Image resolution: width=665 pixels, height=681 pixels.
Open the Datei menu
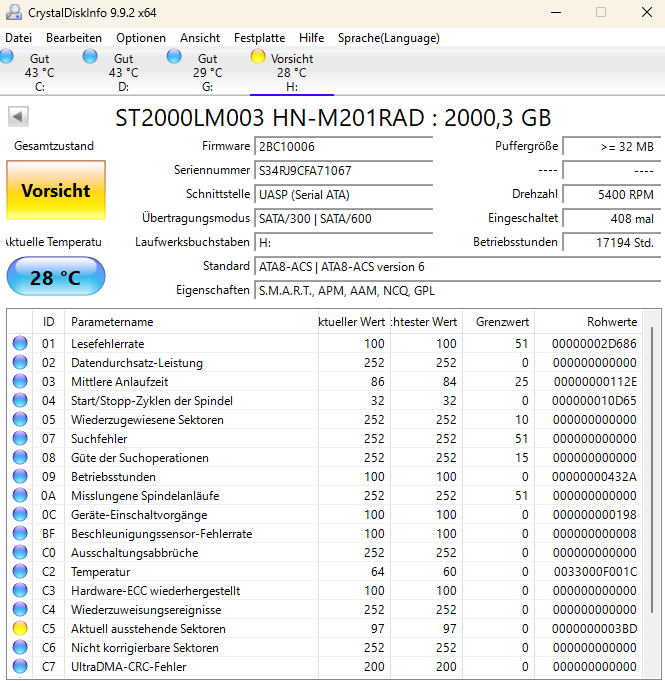[x=19, y=38]
